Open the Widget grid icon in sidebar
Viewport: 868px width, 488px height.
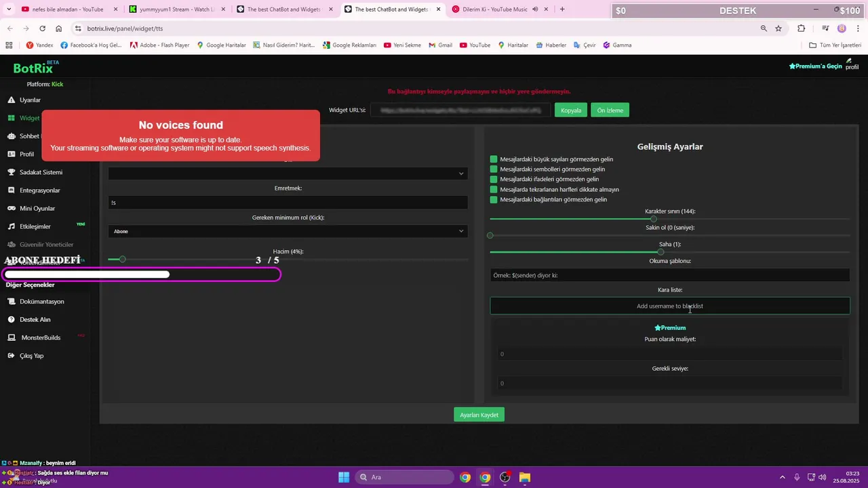(x=11, y=118)
